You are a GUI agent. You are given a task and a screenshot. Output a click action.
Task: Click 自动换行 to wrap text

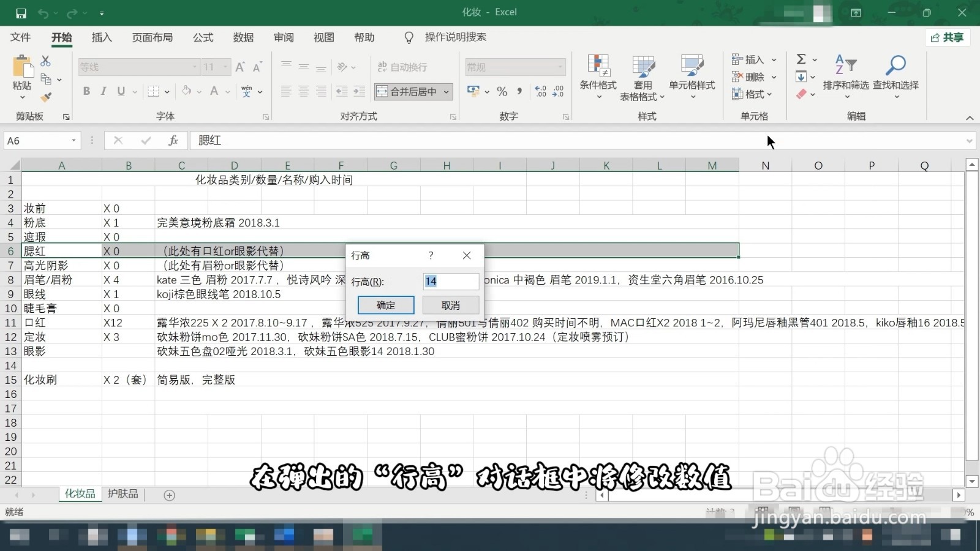(402, 67)
